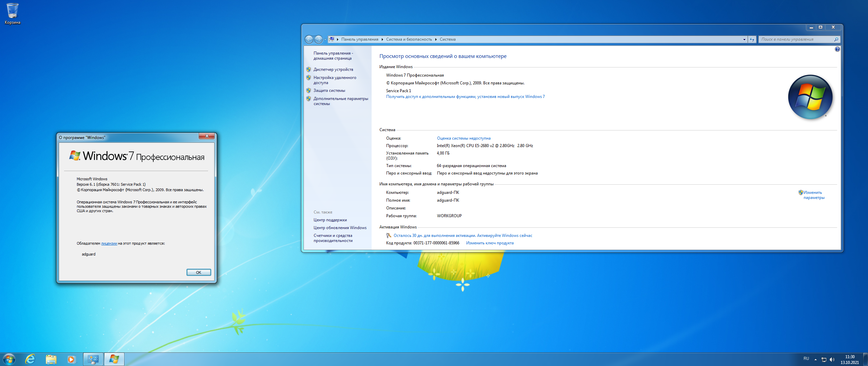Click the adguard licensee name
The height and width of the screenshot is (366, 868).
[88, 254]
